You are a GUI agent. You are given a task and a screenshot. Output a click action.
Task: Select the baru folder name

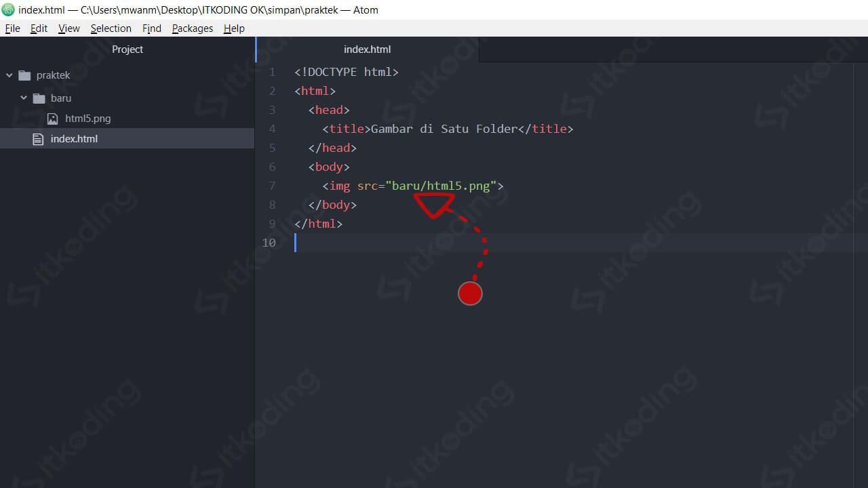click(x=61, y=98)
